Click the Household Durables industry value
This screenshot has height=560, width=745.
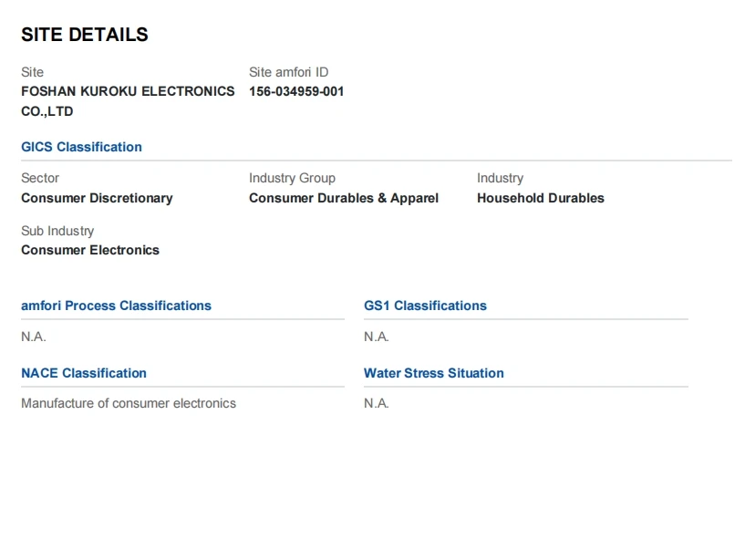pos(540,198)
